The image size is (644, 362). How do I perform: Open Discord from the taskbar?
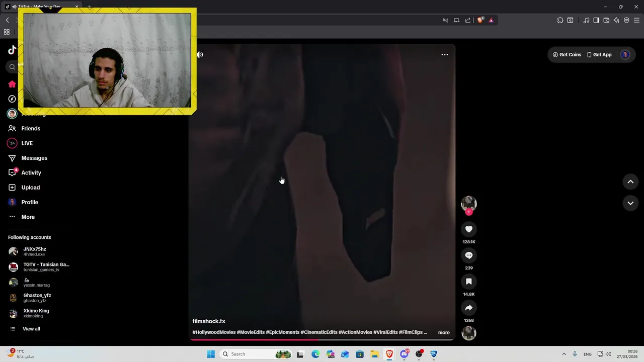(404, 354)
